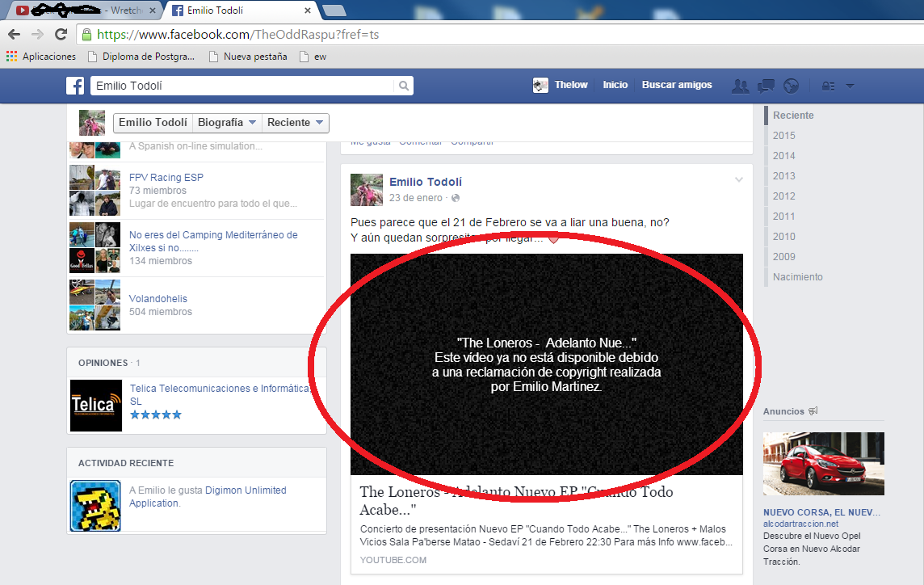Open Diploma de Postgra... bookmark

pyautogui.click(x=141, y=57)
